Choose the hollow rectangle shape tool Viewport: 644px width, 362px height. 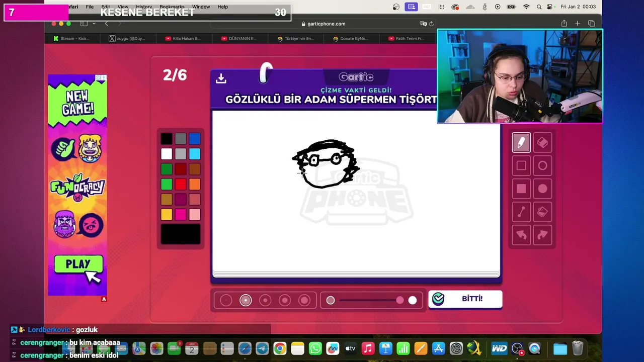(x=521, y=165)
